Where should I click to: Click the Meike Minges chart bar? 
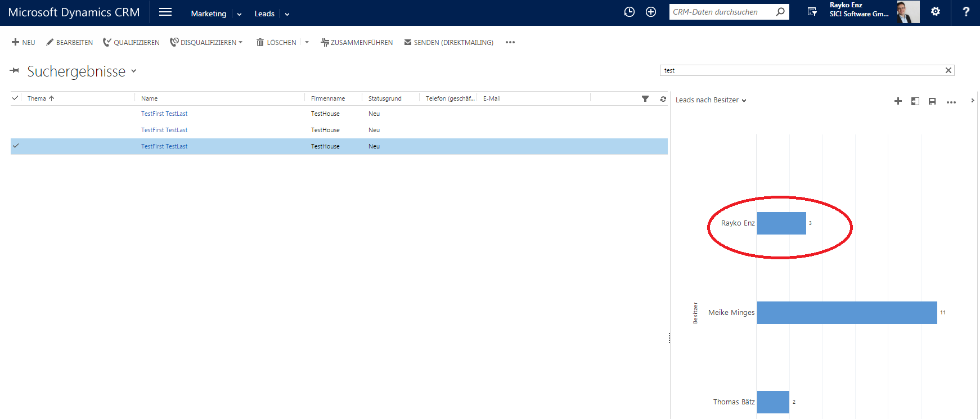click(x=847, y=313)
